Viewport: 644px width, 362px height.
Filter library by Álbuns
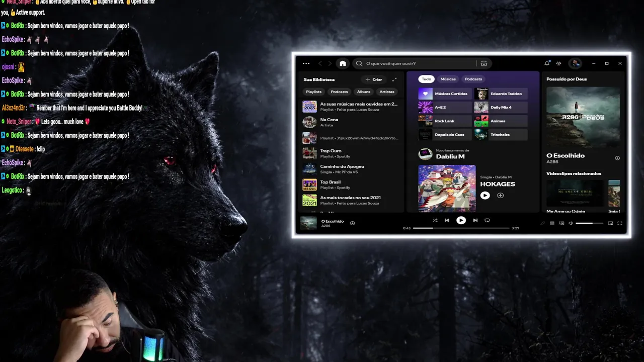(x=364, y=92)
